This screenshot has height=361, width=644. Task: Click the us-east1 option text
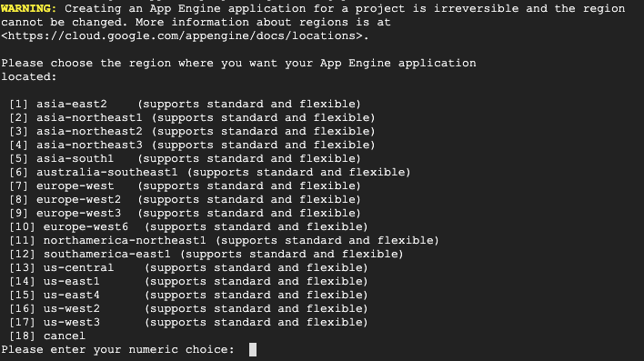coord(72,281)
